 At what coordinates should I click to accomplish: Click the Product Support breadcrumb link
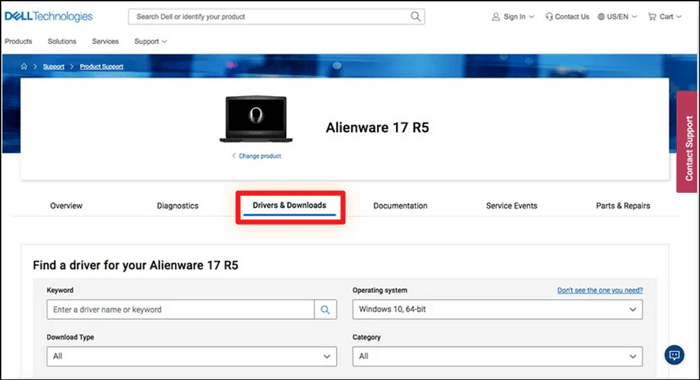tap(101, 67)
